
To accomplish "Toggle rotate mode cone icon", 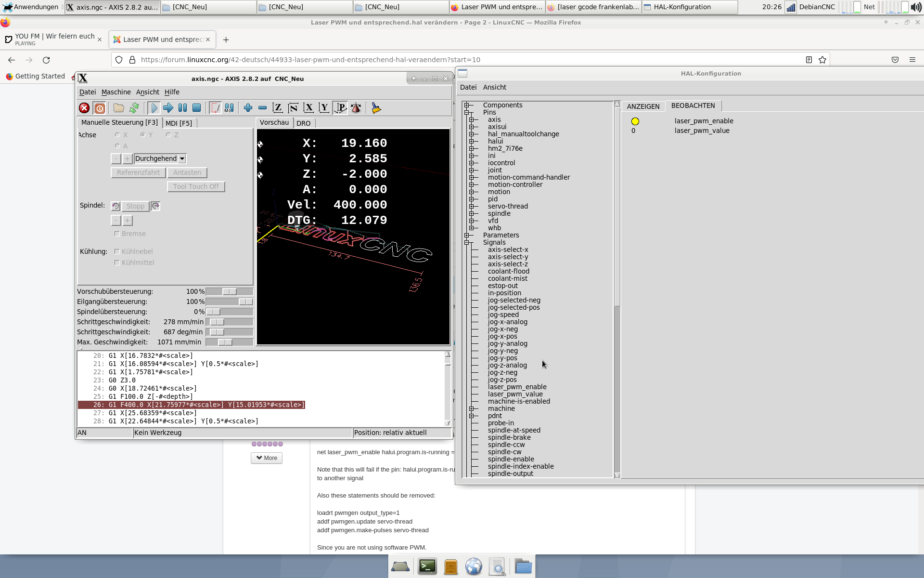I will 356,108.
